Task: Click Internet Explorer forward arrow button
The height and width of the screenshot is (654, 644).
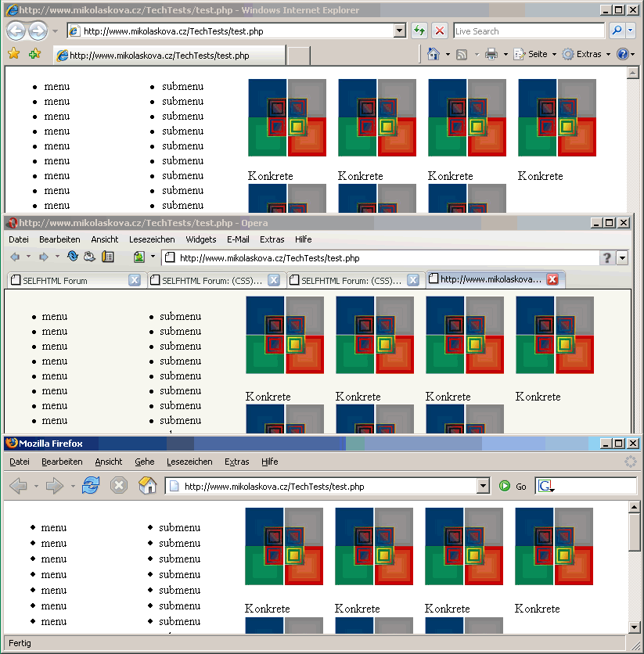Action: 38,31
